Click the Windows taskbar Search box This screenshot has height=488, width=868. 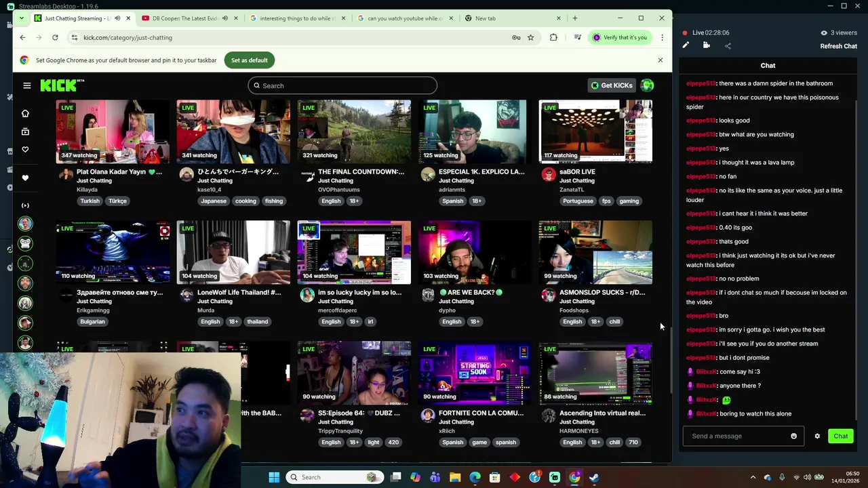tap(334, 477)
